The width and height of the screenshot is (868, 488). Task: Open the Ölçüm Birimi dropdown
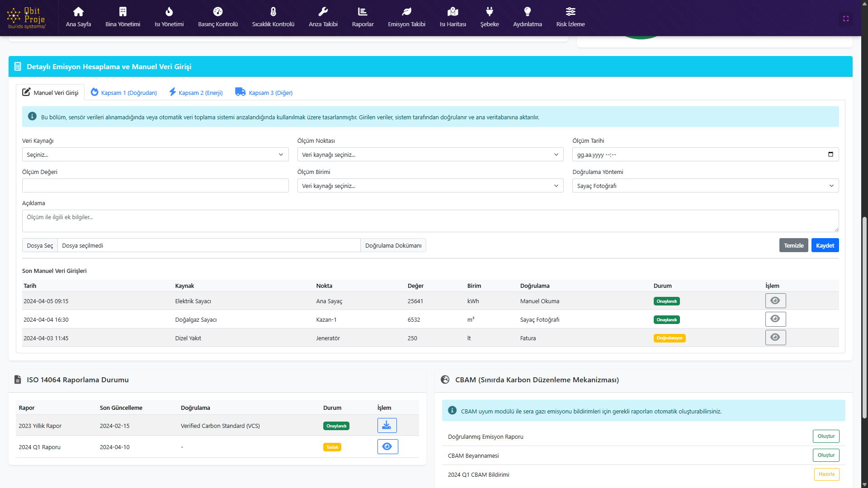pyautogui.click(x=430, y=186)
